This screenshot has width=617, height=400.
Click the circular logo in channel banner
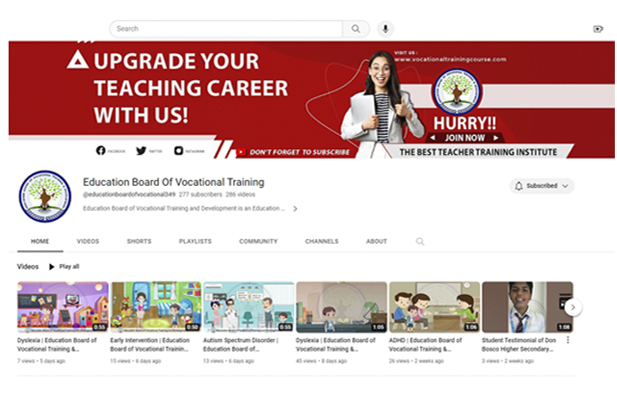tap(457, 92)
